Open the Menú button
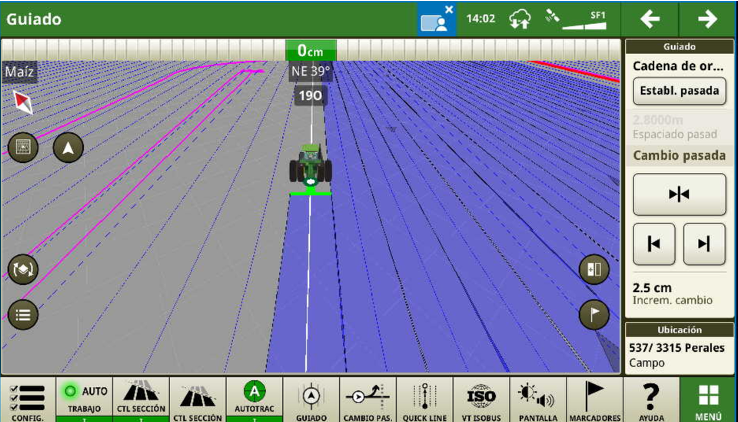The height and width of the screenshot is (422, 738). (708, 399)
